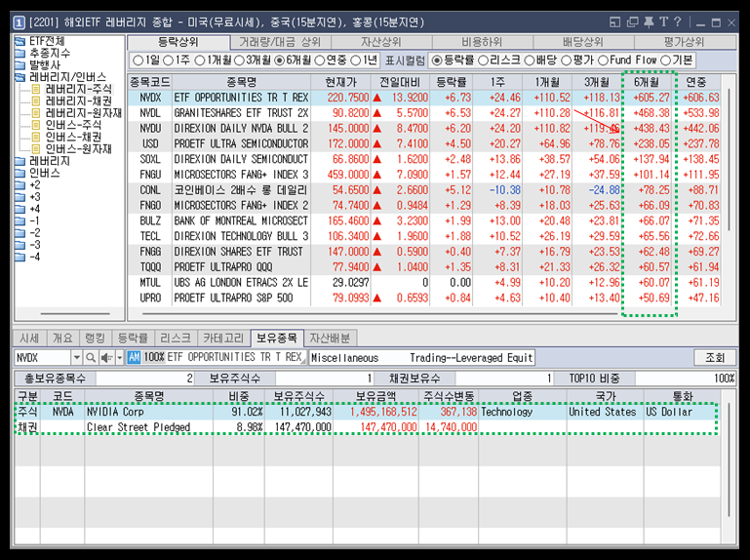Pin the window with the pushpin icon
750x560 pixels.
(649, 22)
